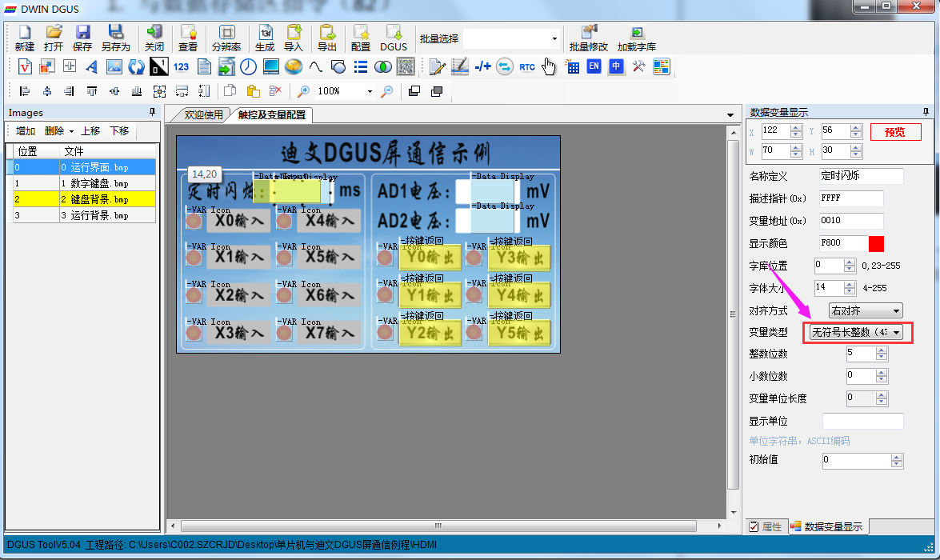Image resolution: width=940 pixels, height=560 pixels.
Task: Switch interface language with 中 icon
Action: click(616, 66)
